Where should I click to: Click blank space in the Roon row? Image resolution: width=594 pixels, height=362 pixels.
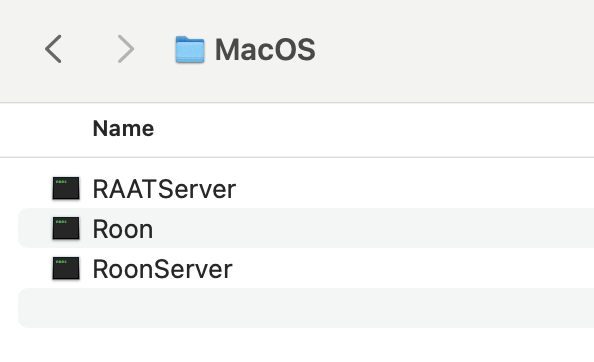pos(373,228)
